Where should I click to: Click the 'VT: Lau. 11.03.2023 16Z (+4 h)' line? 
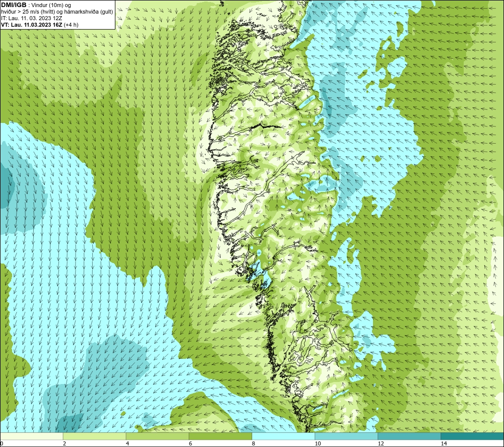(39, 25)
